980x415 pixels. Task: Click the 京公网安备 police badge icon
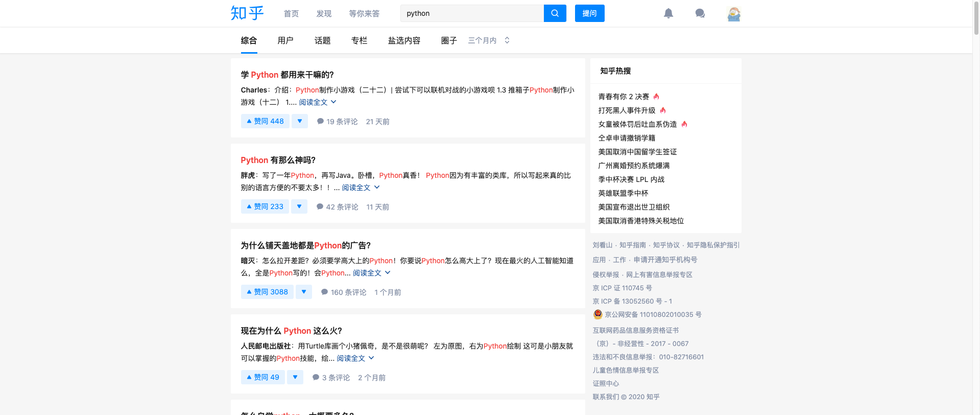click(x=597, y=314)
